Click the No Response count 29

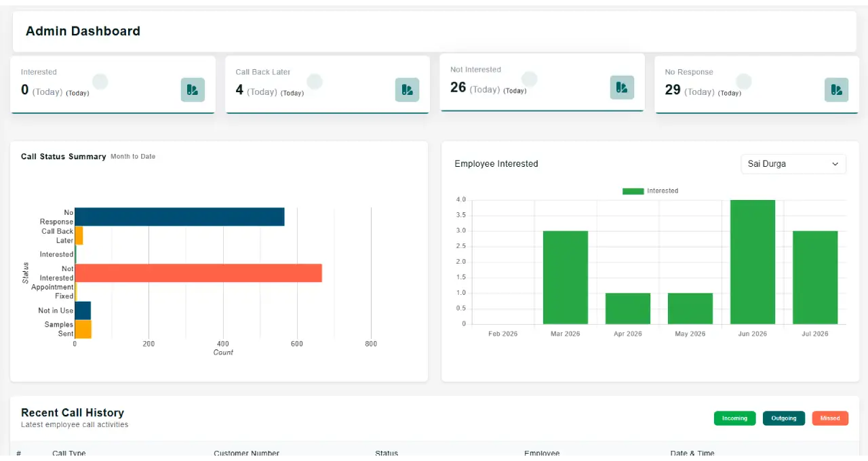673,90
